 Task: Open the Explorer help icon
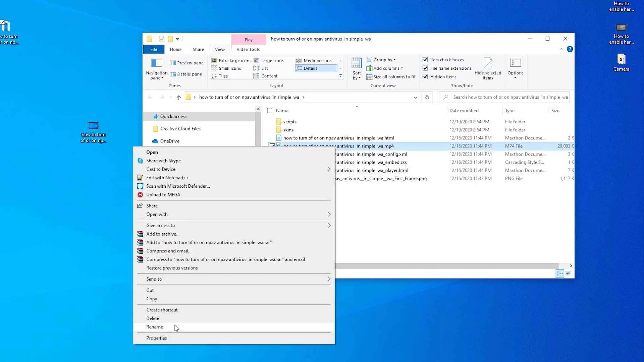point(570,49)
